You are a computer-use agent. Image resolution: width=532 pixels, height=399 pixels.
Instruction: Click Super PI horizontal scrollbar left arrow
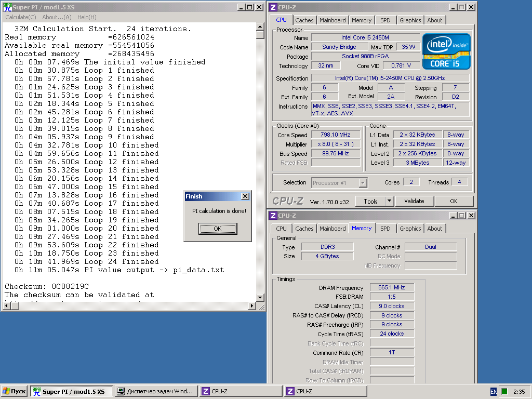coord(6,305)
